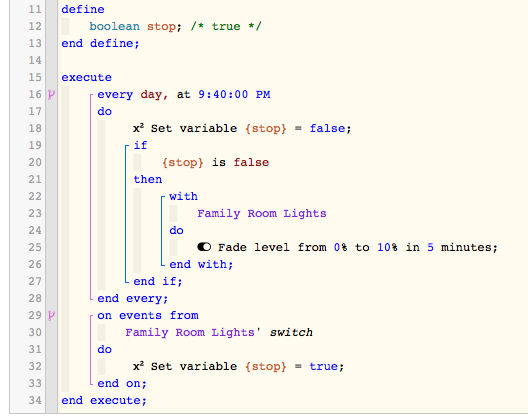Click the x² variable icon on line 32

click(x=138, y=366)
